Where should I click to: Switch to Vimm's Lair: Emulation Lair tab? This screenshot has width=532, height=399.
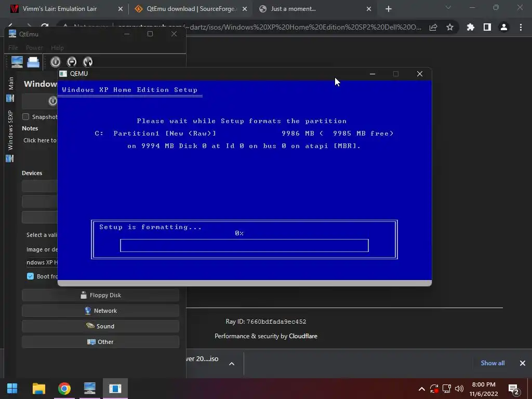point(60,9)
